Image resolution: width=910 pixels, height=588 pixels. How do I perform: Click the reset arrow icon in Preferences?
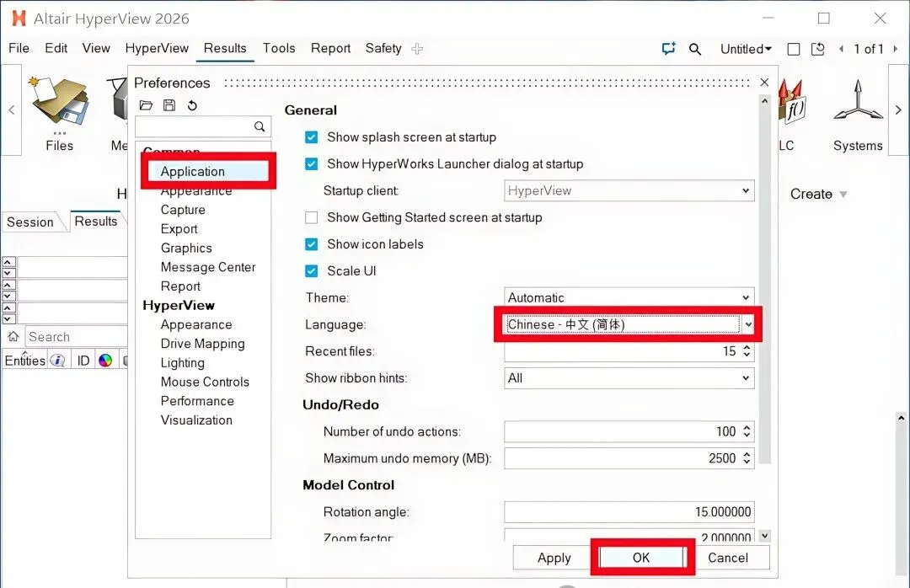pyautogui.click(x=192, y=105)
